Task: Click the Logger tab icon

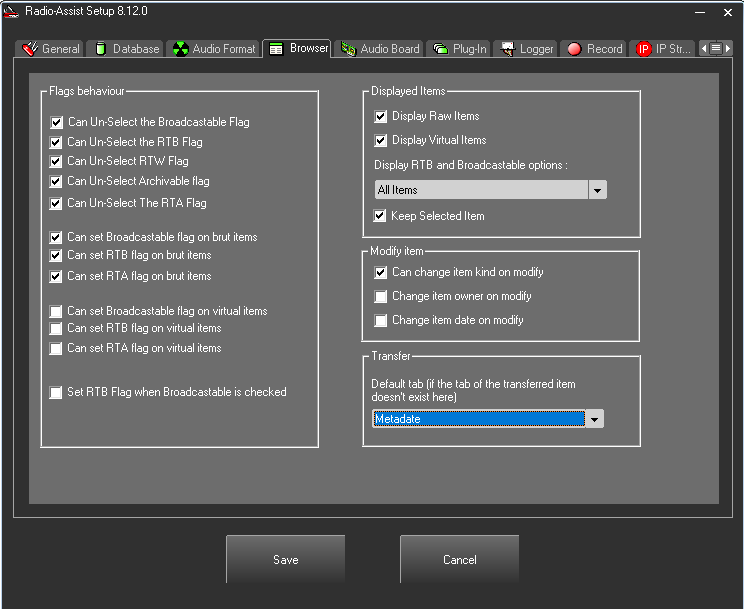Action: 507,49
